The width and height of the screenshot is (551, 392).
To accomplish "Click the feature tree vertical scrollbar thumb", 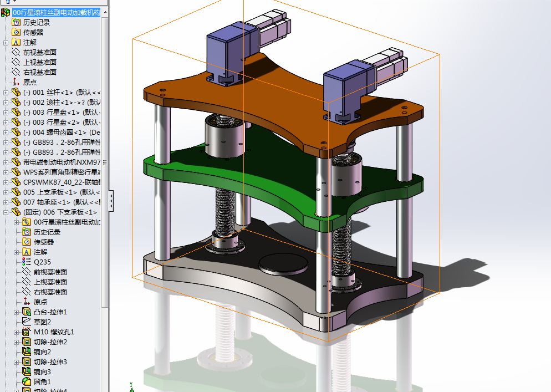I will click(105, 162).
